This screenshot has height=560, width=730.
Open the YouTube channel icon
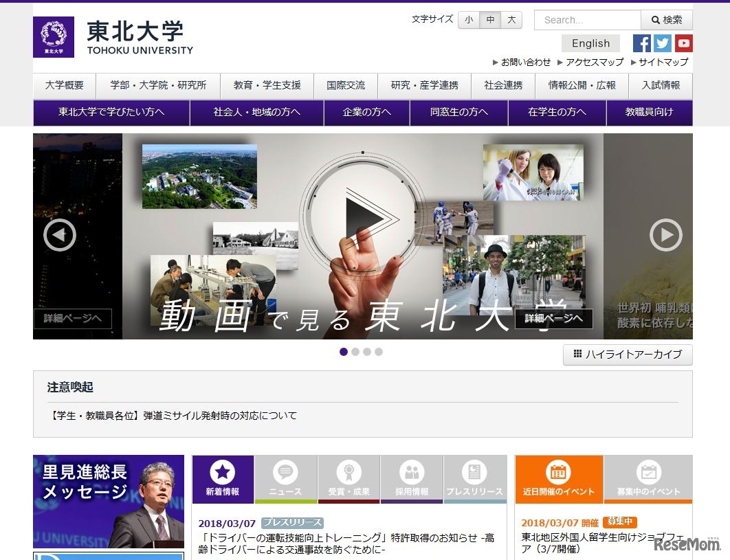[x=683, y=43]
